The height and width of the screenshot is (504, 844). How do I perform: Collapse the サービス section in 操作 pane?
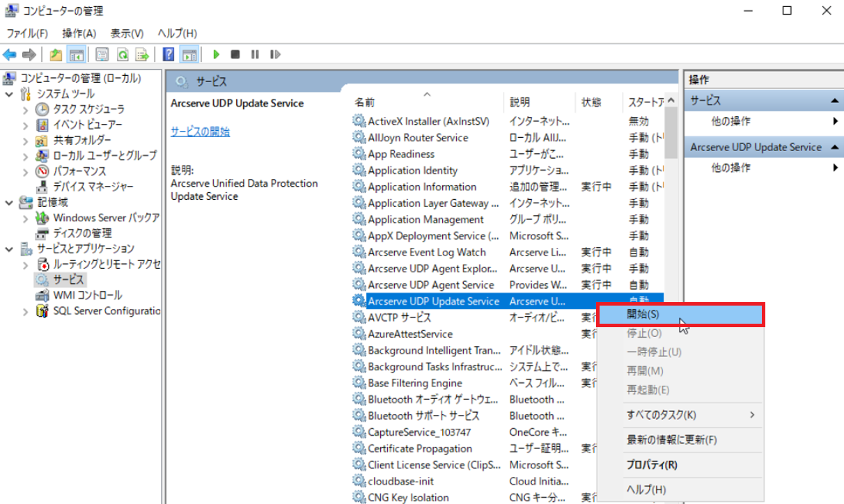point(834,101)
